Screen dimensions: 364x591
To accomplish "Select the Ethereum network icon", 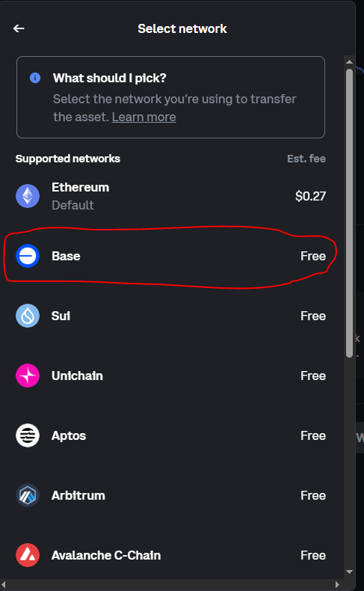I will pos(28,196).
